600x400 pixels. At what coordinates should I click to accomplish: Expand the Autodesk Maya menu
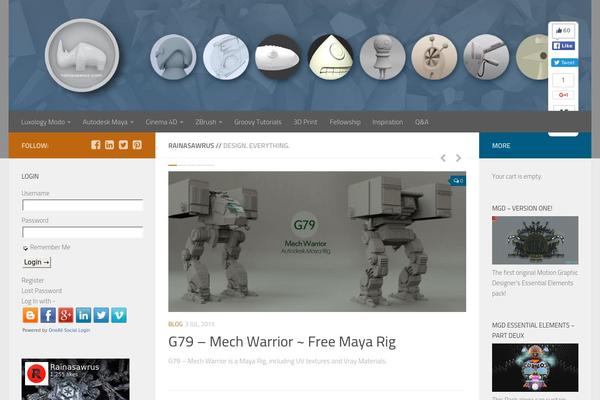tap(108, 122)
